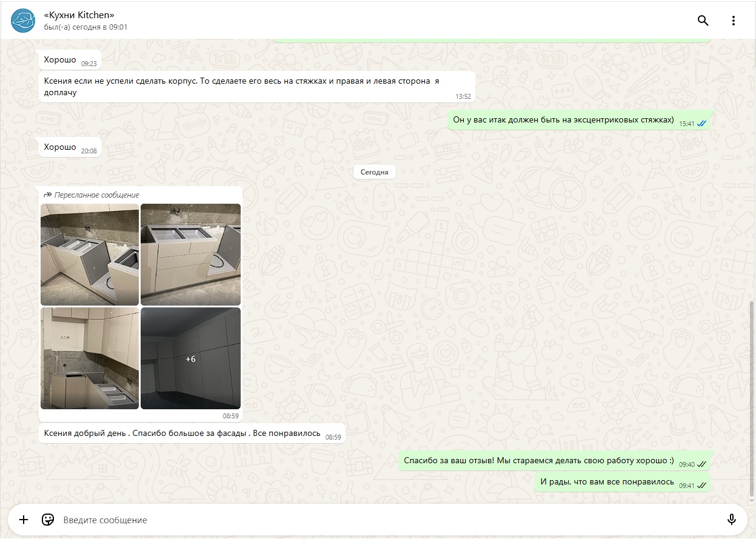This screenshot has height=539, width=756.
Task: Click the 'Спасибо за ваш отзыв!' message
Action: click(x=538, y=461)
